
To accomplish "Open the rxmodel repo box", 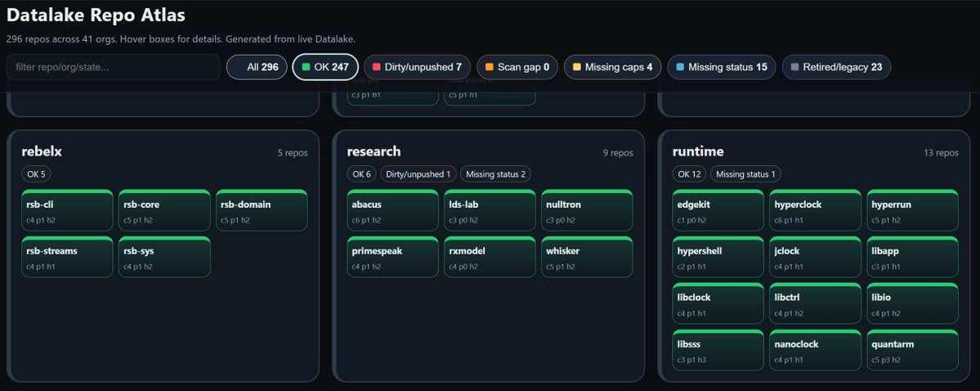I will (x=490, y=257).
